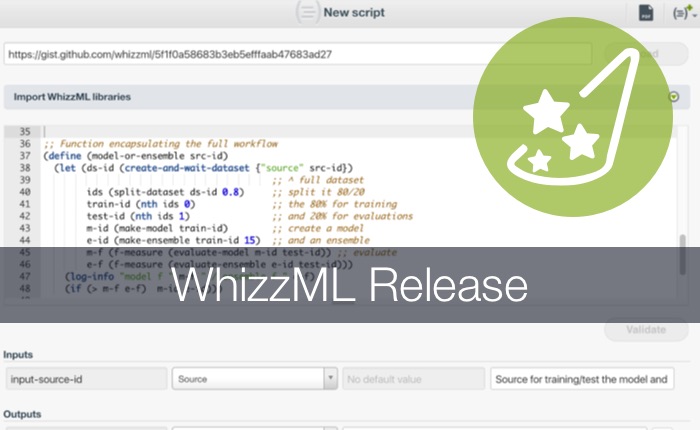This screenshot has height=430, width=700.
Task: Click the input-source-id name field
Action: click(x=86, y=379)
